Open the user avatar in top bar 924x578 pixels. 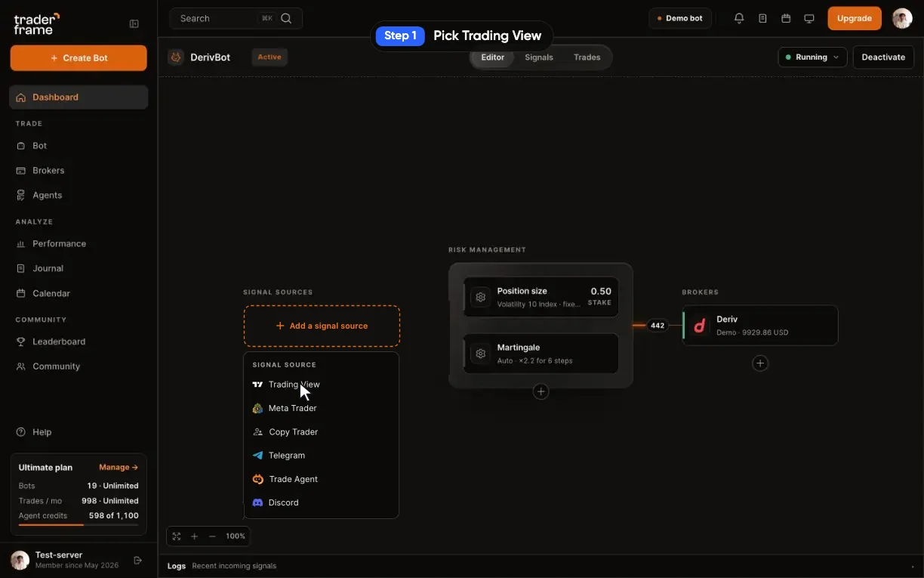(902, 18)
